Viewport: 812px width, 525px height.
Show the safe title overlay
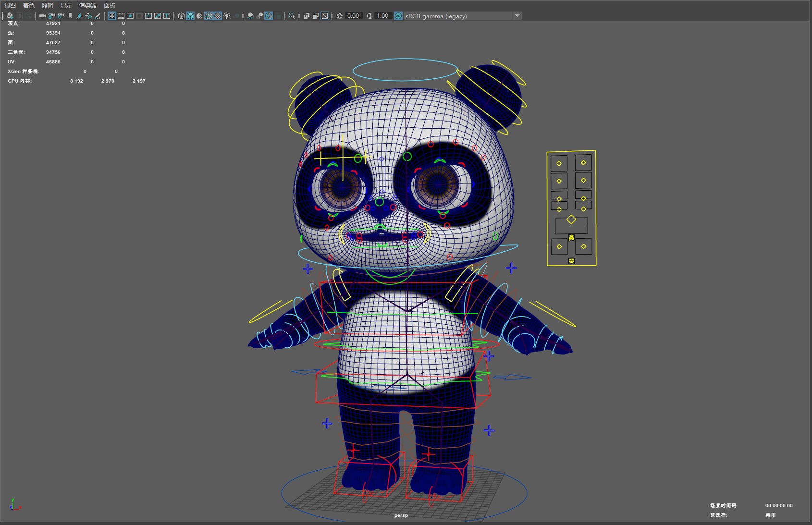167,16
